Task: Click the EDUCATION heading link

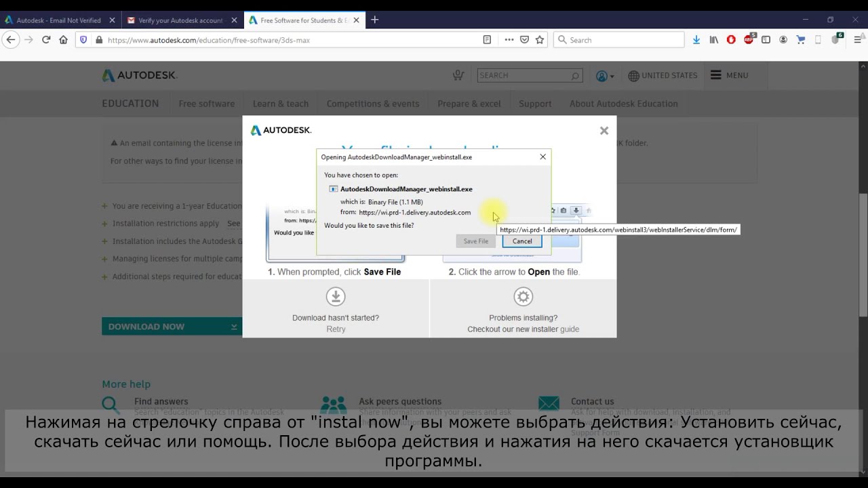Action: [x=130, y=104]
